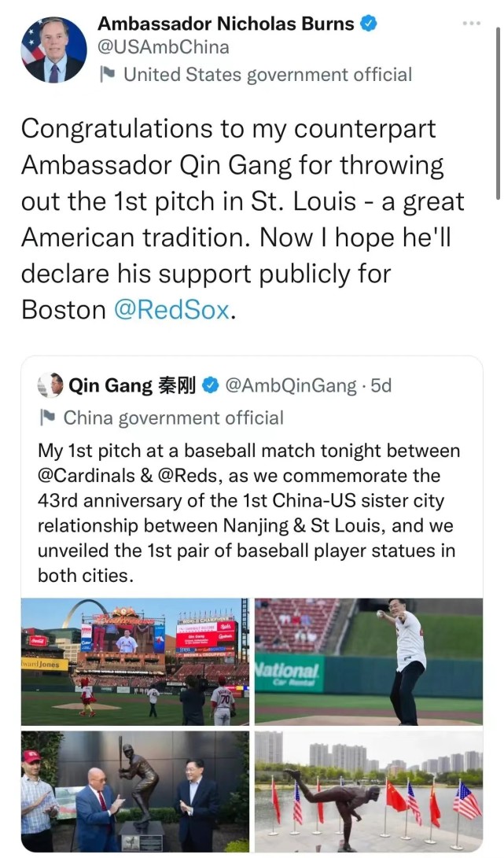Open the @RedSox mention link

pos(173,310)
